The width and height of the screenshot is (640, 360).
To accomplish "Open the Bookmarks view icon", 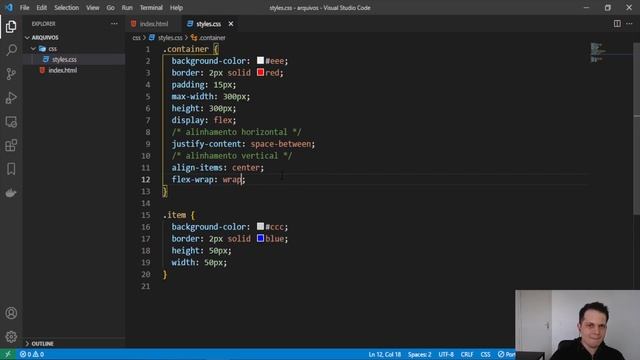I will pyautogui.click(x=11, y=169).
